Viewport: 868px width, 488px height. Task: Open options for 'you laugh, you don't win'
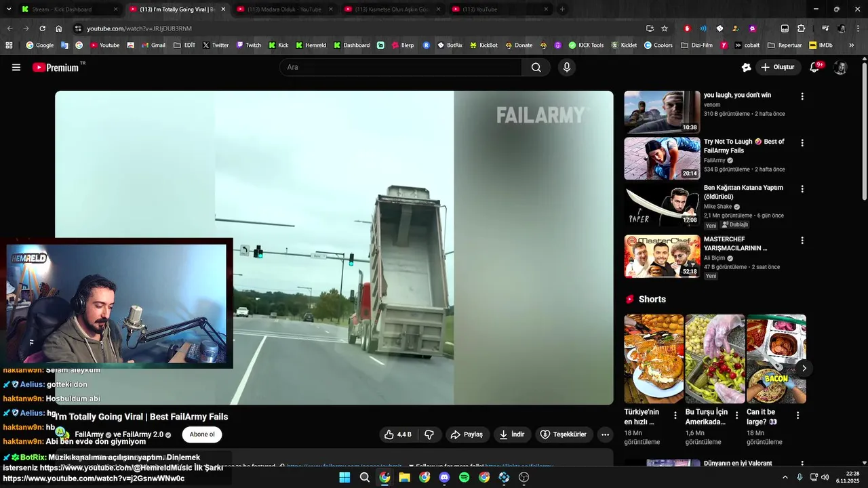(802, 96)
